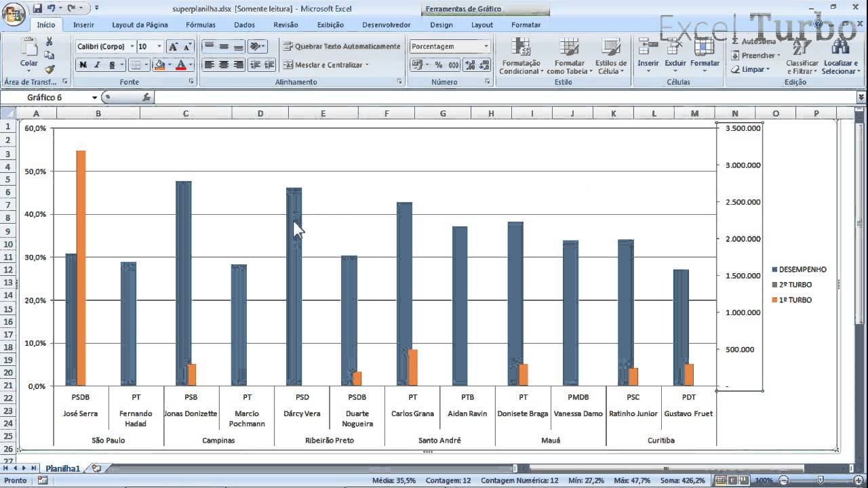Click the Inserir cells button
Image resolution: width=868 pixels, height=488 pixels.
(x=648, y=56)
